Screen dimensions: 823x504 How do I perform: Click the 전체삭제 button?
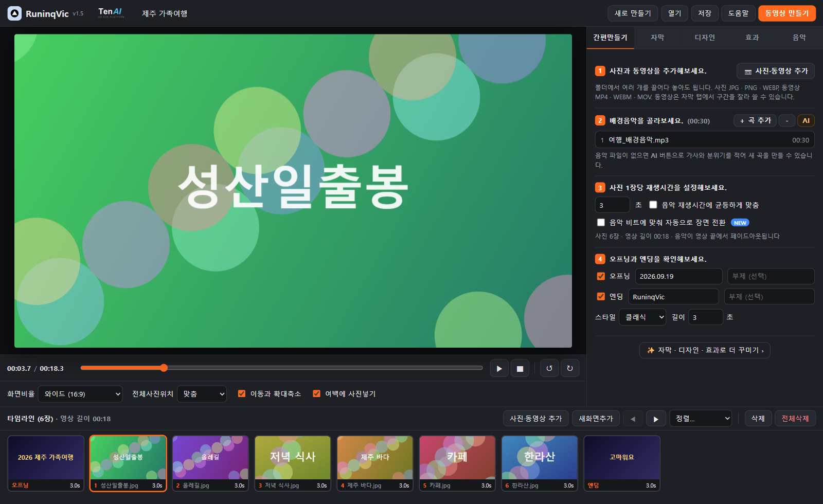coord(795,419)
